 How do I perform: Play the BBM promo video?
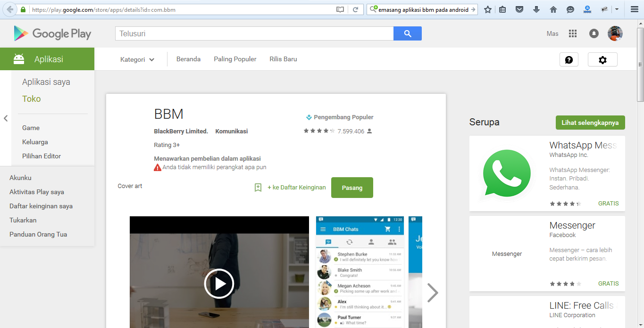tap(219, 284)
